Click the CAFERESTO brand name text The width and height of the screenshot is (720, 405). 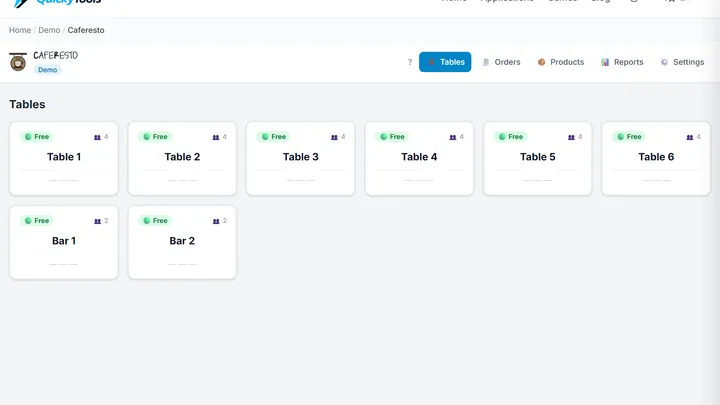point(56,55)
